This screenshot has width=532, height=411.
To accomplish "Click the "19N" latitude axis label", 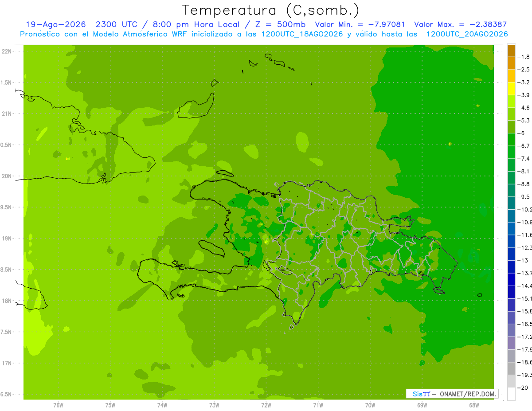I will click(6, 239).
